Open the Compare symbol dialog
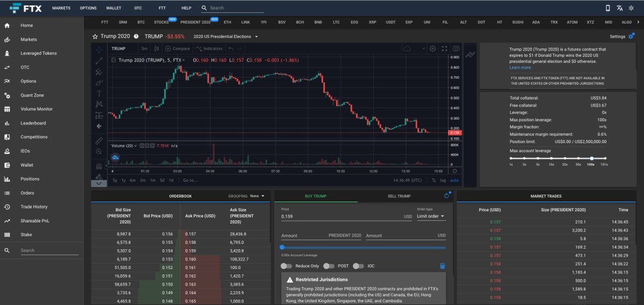 pos(178,49)
